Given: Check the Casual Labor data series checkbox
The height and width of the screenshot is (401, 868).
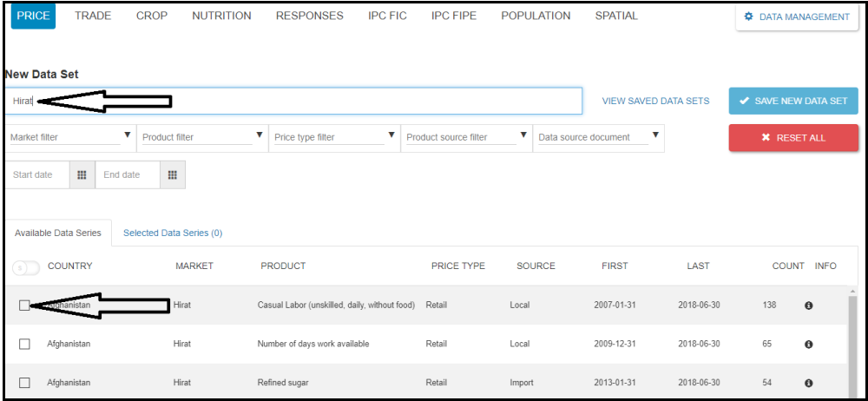Looking at the screenshot, I should 24,306.
